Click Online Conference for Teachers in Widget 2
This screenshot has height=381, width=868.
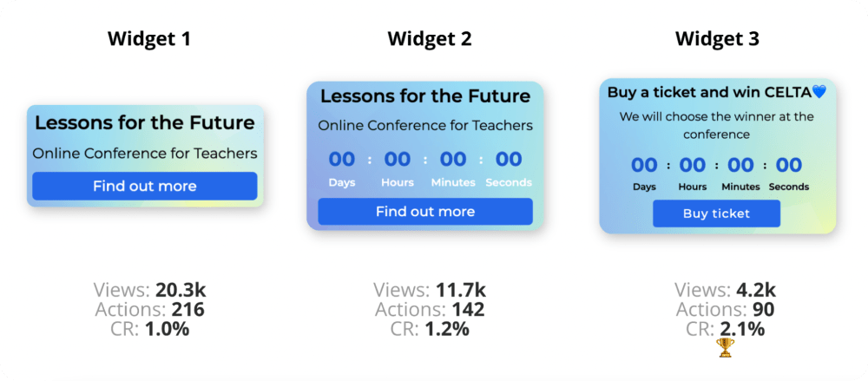coord(425,126)
